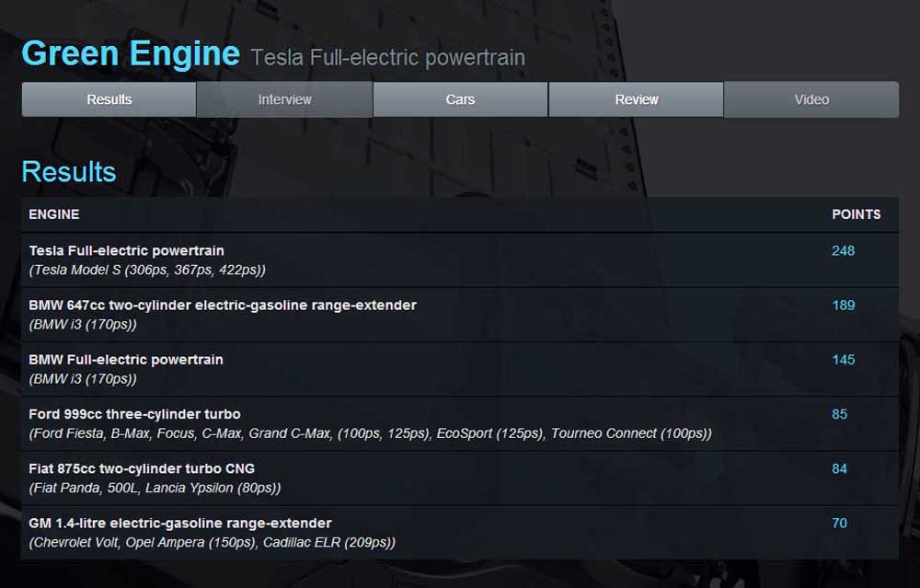Click the ENGINE column header
The height and width of the screenshot is (588, 920).
54,214
